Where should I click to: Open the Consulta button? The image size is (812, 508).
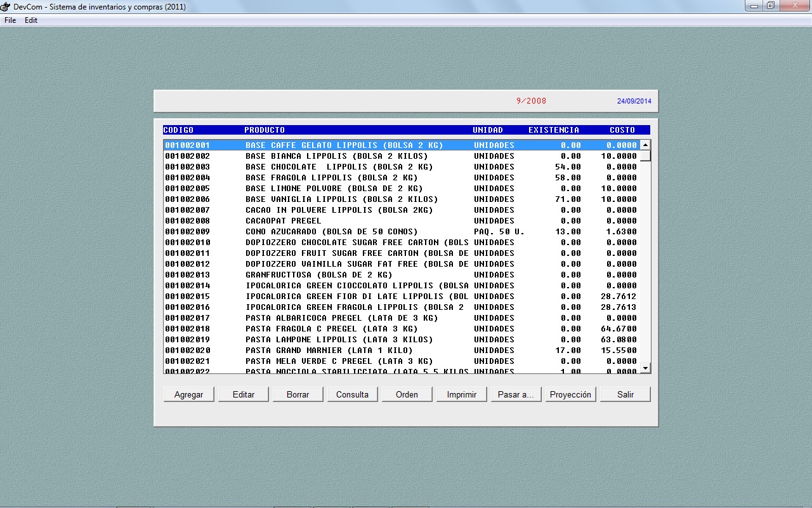[352, 394]
